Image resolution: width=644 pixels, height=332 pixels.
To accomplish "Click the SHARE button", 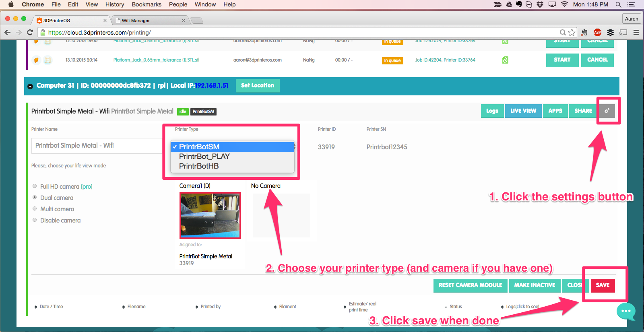I will (583, 111).
